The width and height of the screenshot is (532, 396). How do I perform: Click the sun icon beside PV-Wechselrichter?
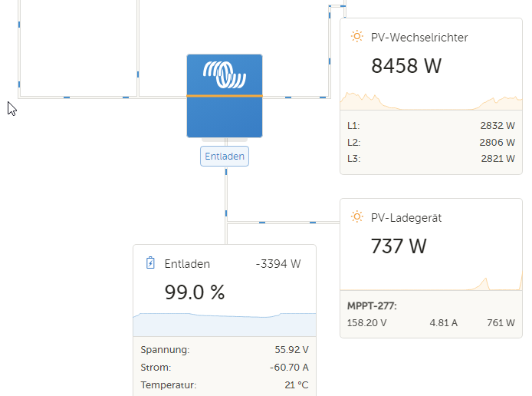pos(357,36)
